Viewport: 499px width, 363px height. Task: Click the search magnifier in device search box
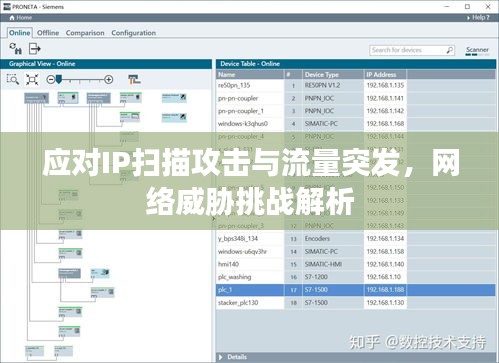[449, 50]
